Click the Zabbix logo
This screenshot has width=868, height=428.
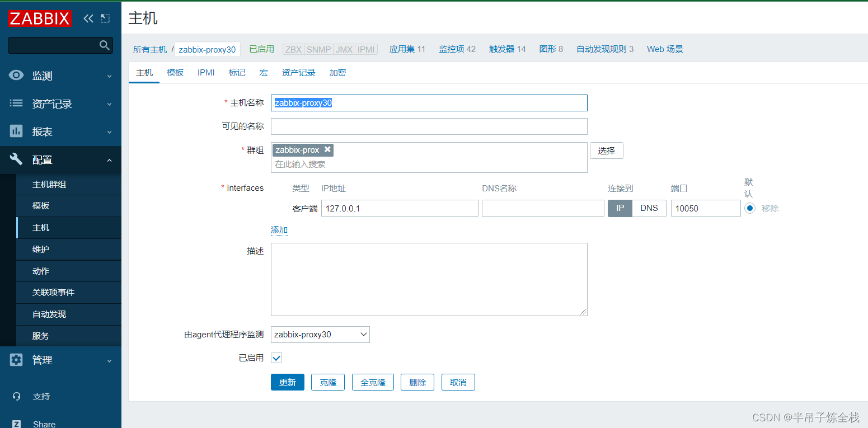(40, 18)
